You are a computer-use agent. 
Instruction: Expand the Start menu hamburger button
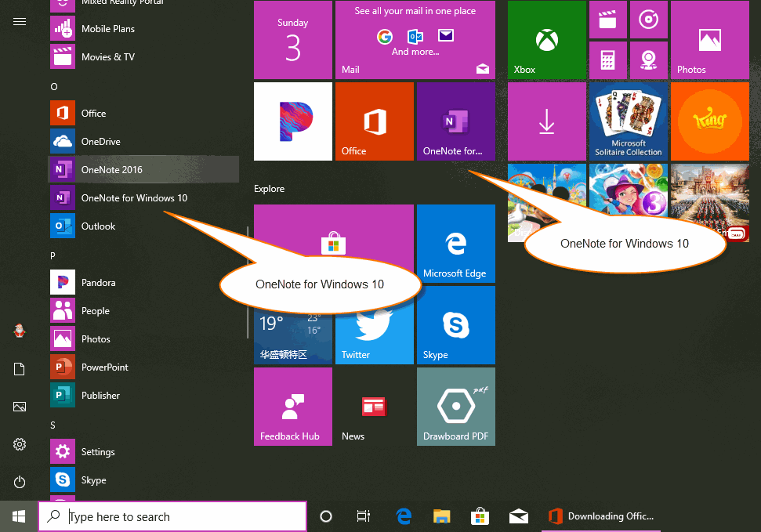(x=20, y=22)
